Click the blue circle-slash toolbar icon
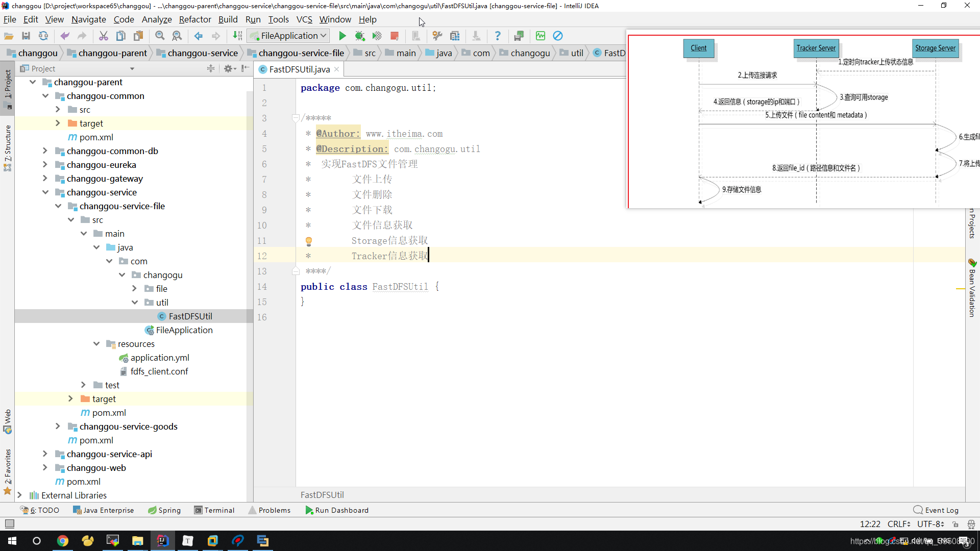This screenshot has height=551, width=980. click(558, 36)
